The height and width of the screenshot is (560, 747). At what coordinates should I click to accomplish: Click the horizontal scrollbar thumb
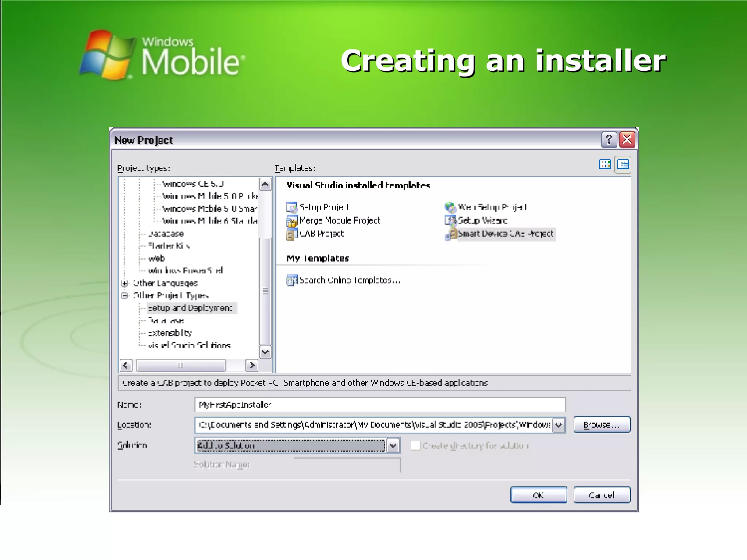(x=181, y=365)
